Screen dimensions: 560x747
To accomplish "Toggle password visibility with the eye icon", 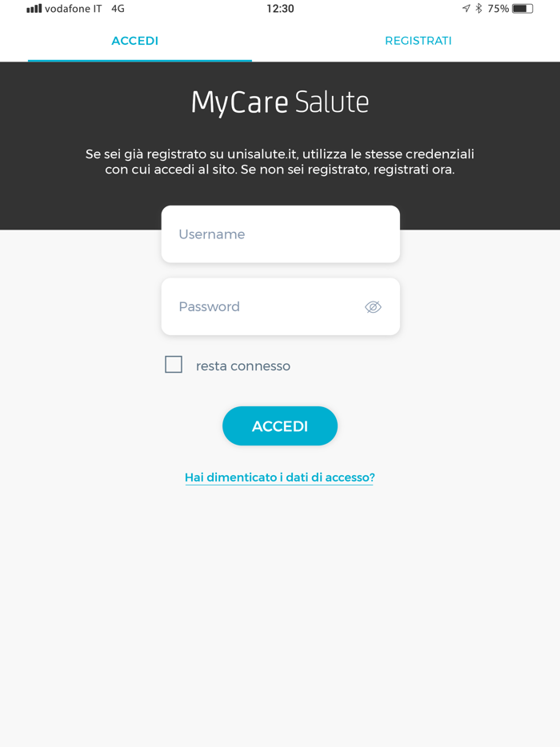I will (373, 306).
